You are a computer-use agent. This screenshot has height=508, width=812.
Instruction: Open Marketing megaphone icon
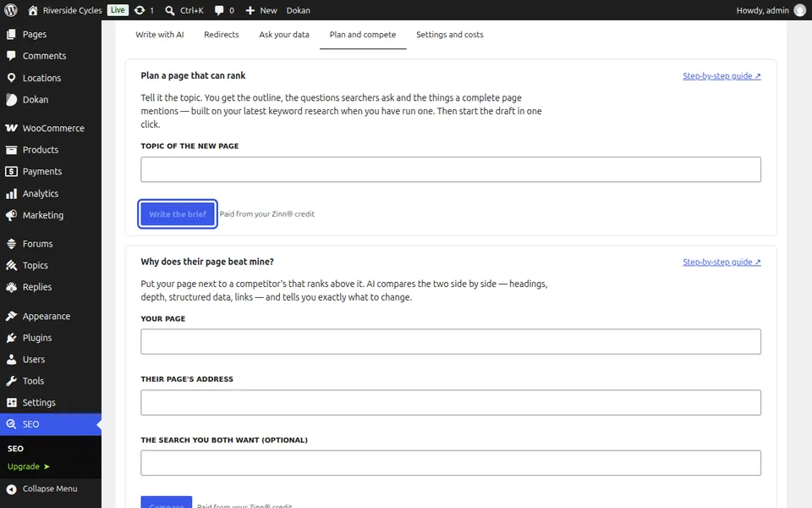(x=11, y=215)
